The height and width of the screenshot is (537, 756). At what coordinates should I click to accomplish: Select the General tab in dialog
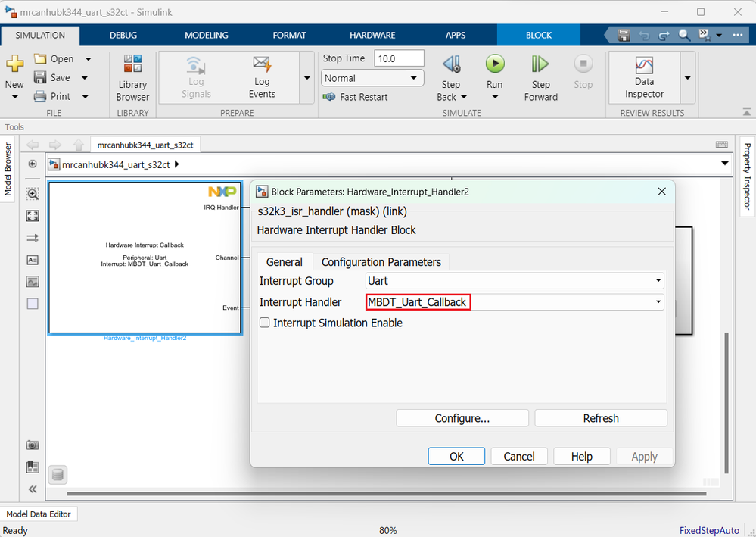tap(285, 262)
